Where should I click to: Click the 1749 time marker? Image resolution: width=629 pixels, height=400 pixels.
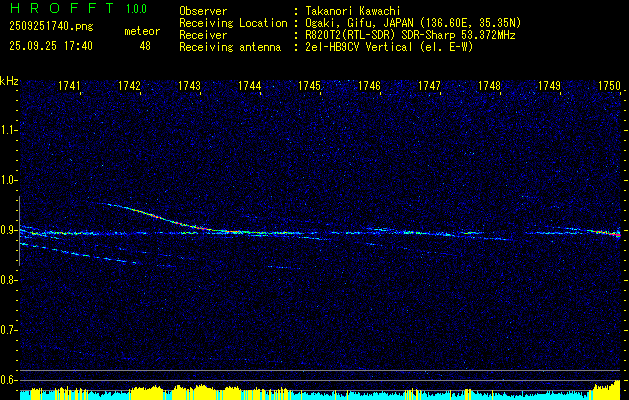550,86
